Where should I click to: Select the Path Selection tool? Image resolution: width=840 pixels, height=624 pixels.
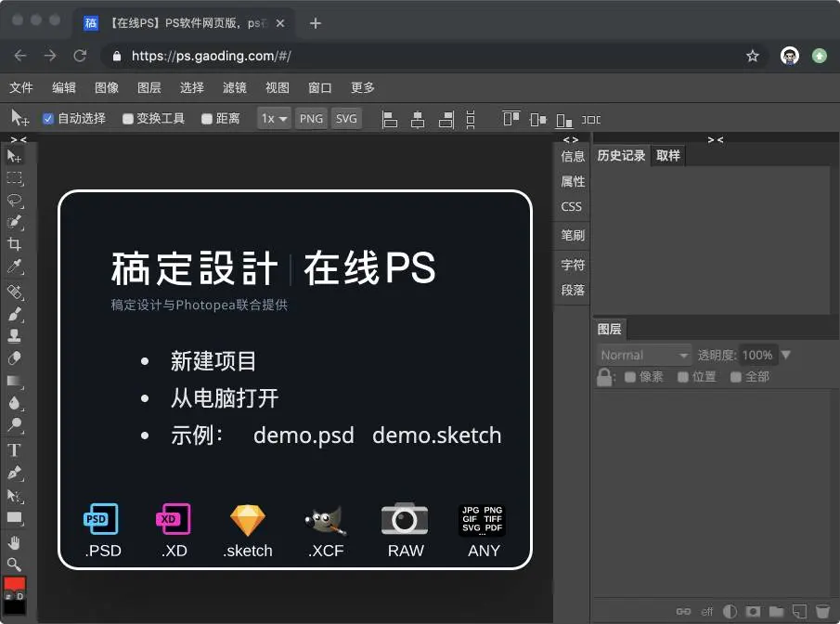[15, 496]
